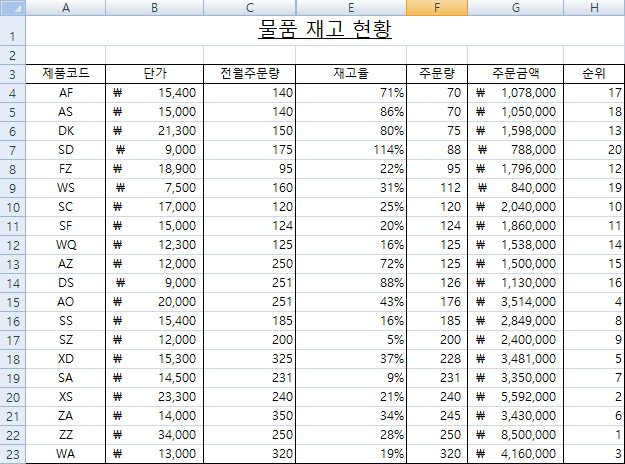Click the 순위 header cell

[594, 74]
